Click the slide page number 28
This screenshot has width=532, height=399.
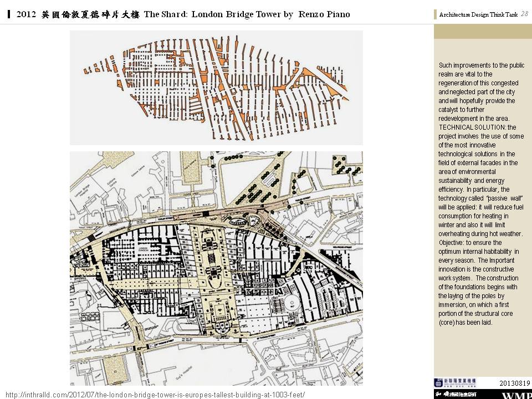point(524,14)
